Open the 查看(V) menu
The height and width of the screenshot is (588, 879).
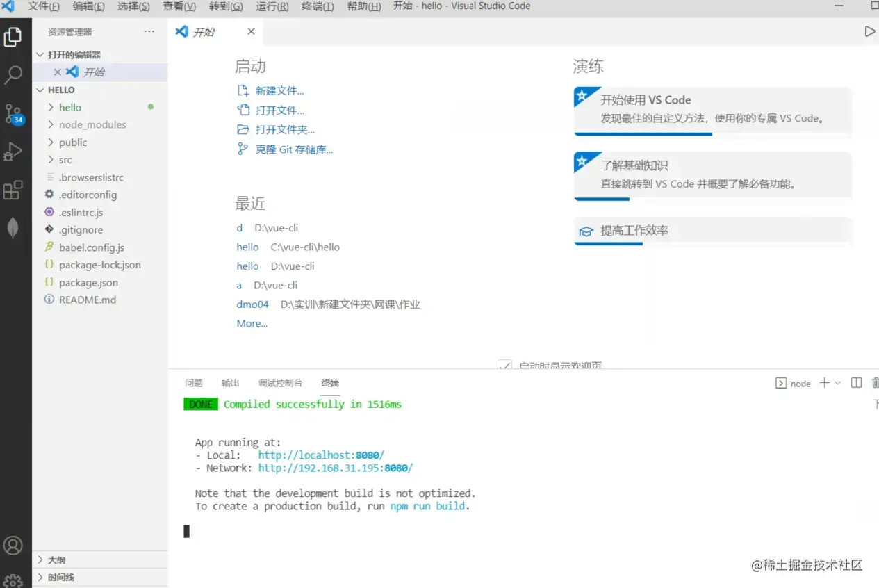[x=179, y=6]
